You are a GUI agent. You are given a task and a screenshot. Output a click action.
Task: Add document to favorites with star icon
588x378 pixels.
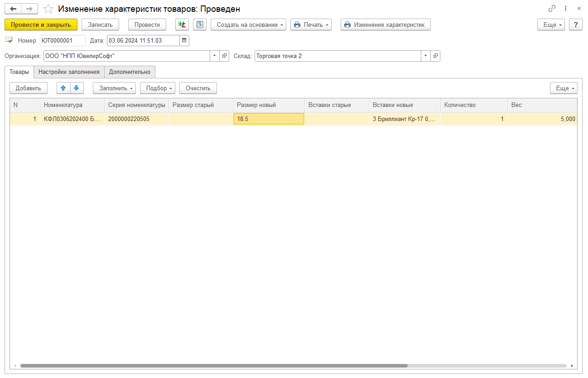48,9
